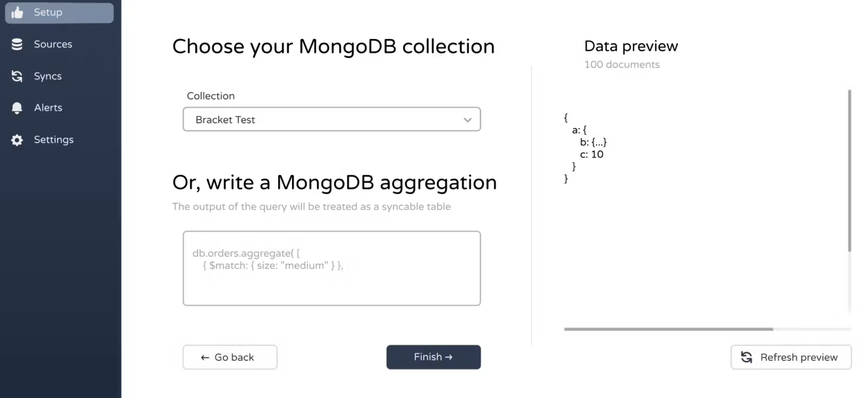
Task: Open the Alerts page in the sidebar
Action: click(48, 108)
